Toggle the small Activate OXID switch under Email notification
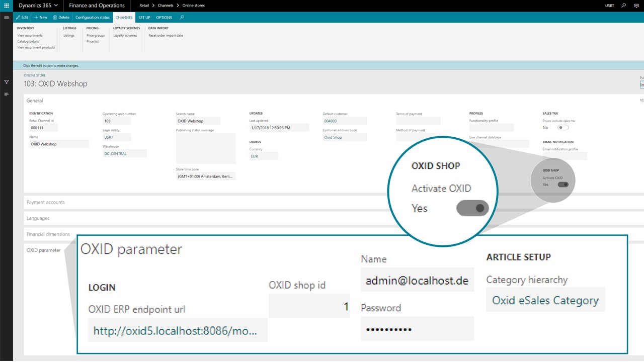This screenshot has width=644, height=362. coord(563,185)
